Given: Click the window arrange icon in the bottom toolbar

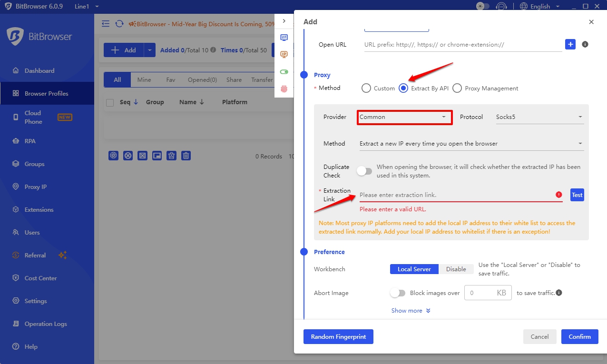Looking at the screenshot, I should [157, 156].
